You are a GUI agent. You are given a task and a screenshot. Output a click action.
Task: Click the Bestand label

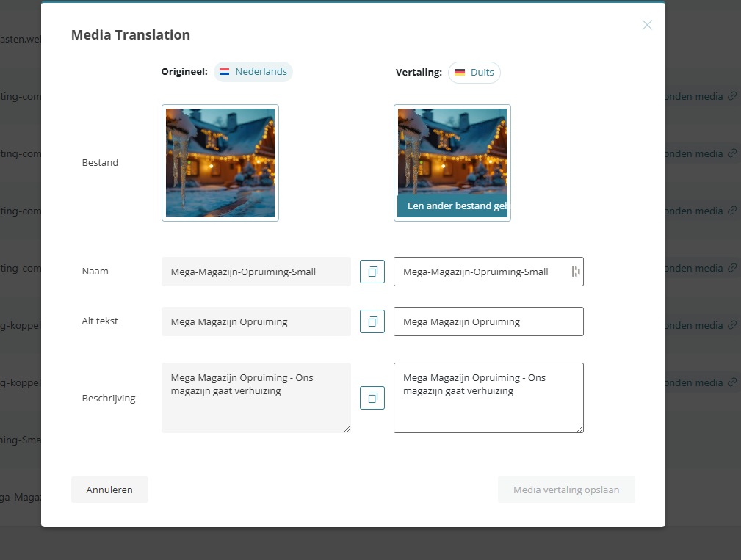pos(100,162)
